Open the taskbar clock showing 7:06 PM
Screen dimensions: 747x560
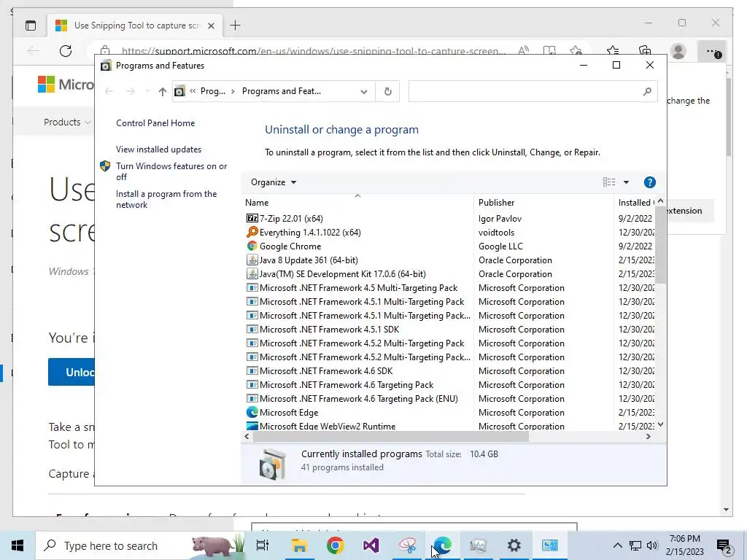pyautogui.click(x=684, y=545)
